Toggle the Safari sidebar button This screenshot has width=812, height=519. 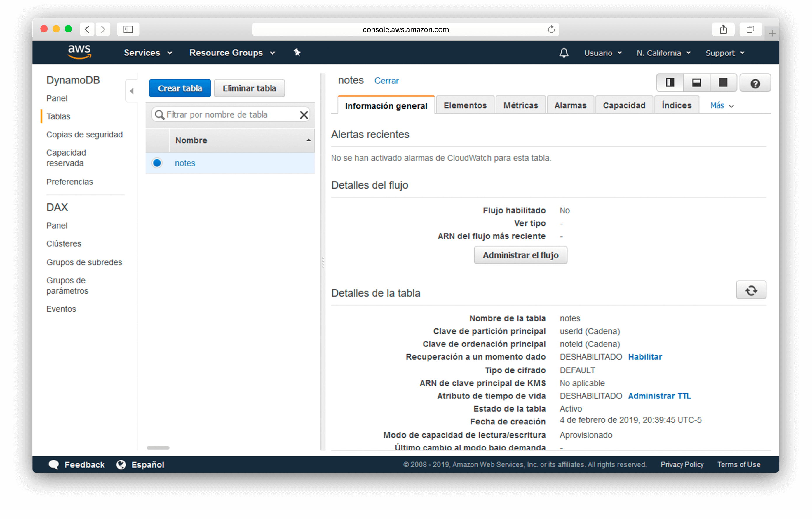pyautogui.click(x=128, y=29)
